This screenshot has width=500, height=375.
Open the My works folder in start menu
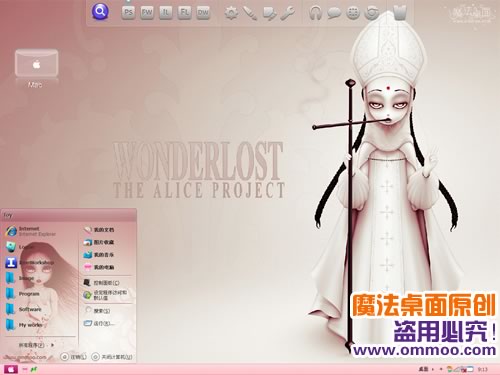(x=24, y=325)
